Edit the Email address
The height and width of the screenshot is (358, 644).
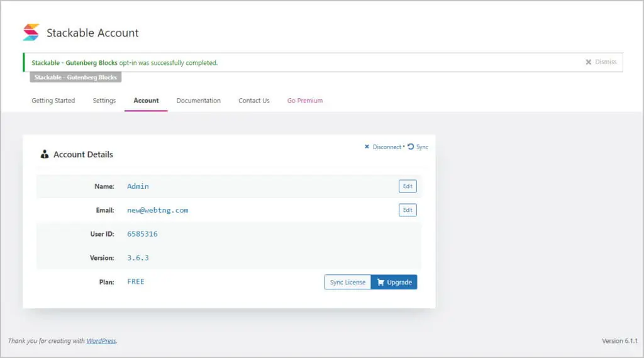point(408,210)
